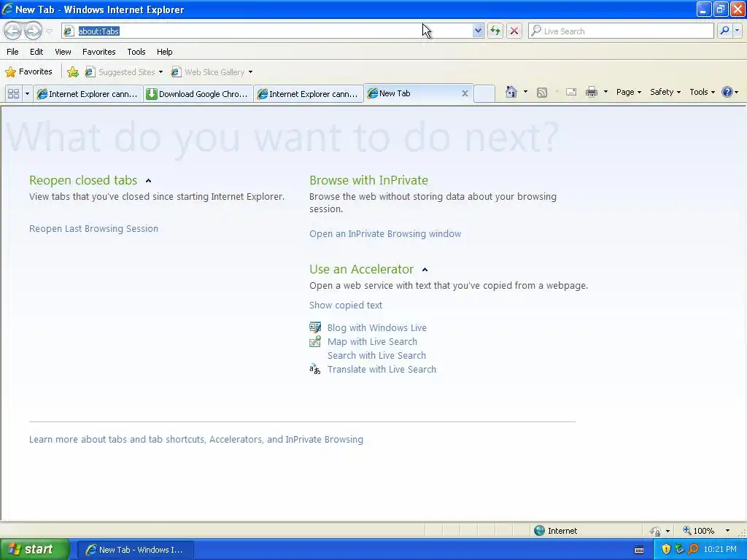Click Show copied text link
This screenshot has height=560, width=747.
(x=346, y=306)
